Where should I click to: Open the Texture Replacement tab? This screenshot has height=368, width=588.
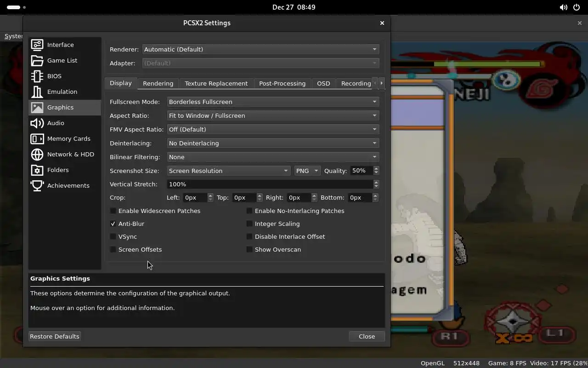(216, 83)
